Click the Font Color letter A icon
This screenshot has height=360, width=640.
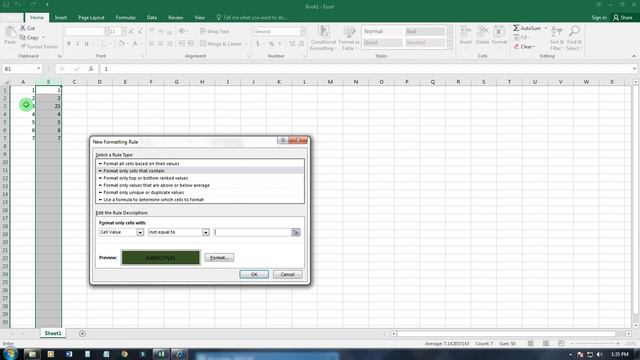[x=135, y=44]
